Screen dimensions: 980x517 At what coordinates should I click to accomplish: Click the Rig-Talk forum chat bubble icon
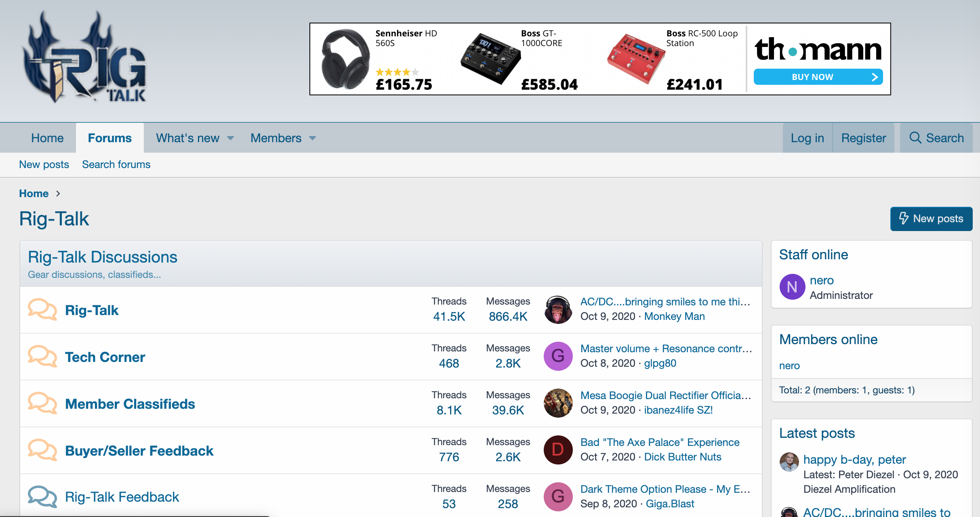coord(42,310)
